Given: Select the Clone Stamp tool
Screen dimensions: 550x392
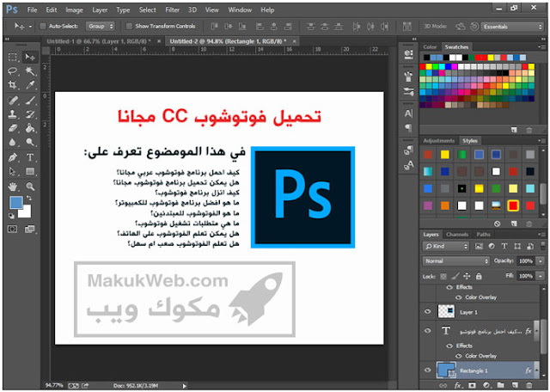Looking at the screenshot, I should (13, 114).
